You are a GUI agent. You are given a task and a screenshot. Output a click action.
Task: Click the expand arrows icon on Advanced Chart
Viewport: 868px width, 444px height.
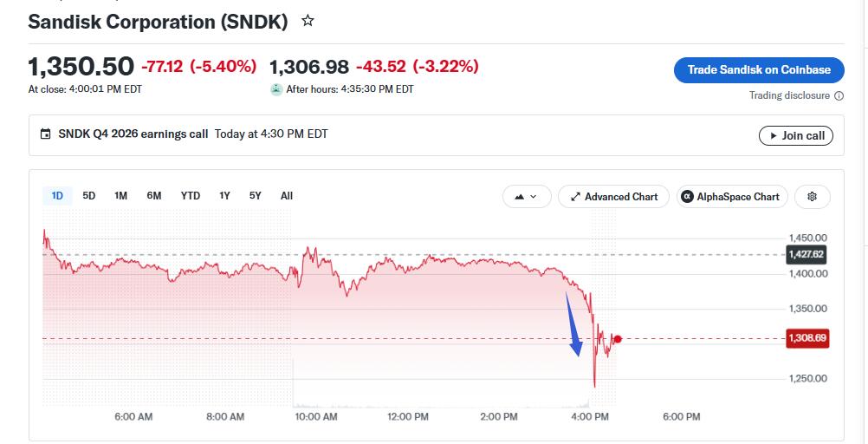point(576,197)
